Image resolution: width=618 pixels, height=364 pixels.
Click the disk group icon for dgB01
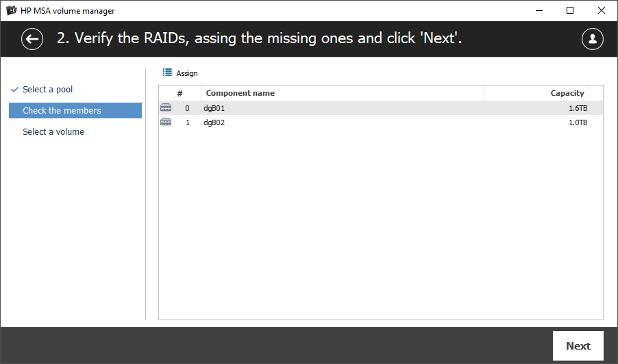[166, 107]
